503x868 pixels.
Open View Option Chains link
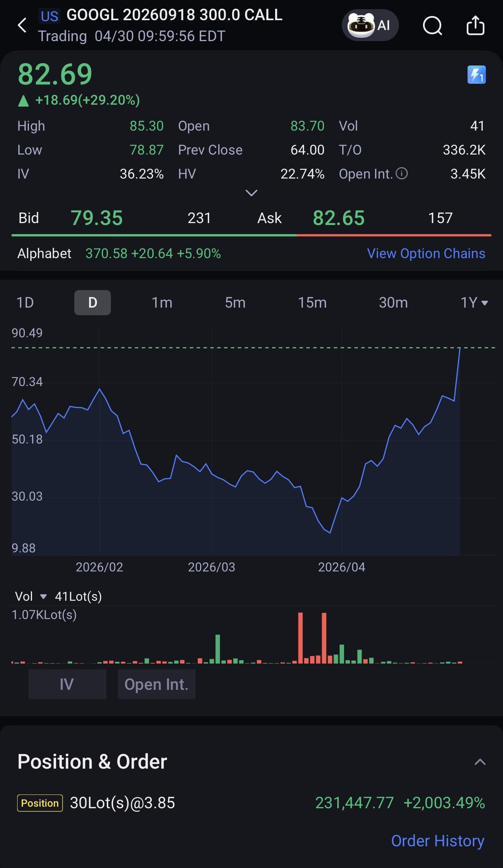point(426,254)
